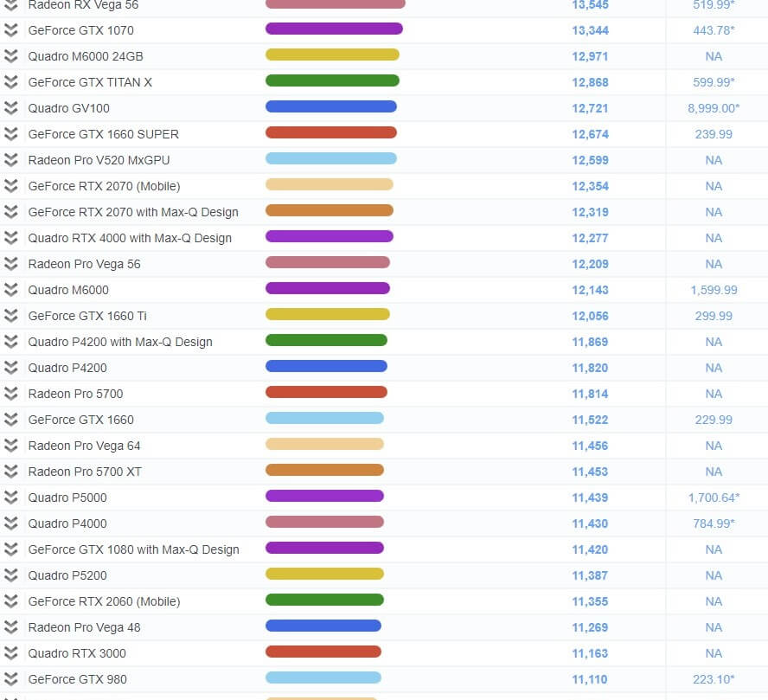The height and width of the screenshot is (700, 768).
Task: Expand the GeForce GTX 1660 Ti chevron
Action: click(x=10, y=316)
